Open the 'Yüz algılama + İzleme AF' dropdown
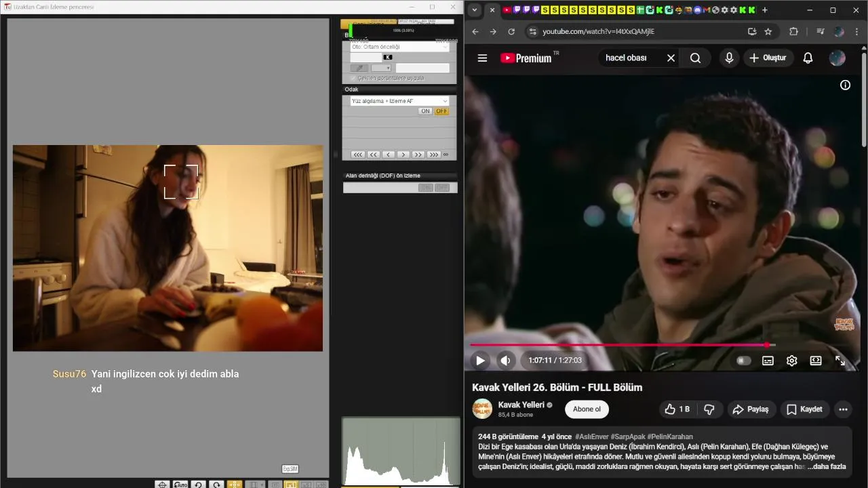This screenshot has height=488, width=868. (x=399, y=101)
